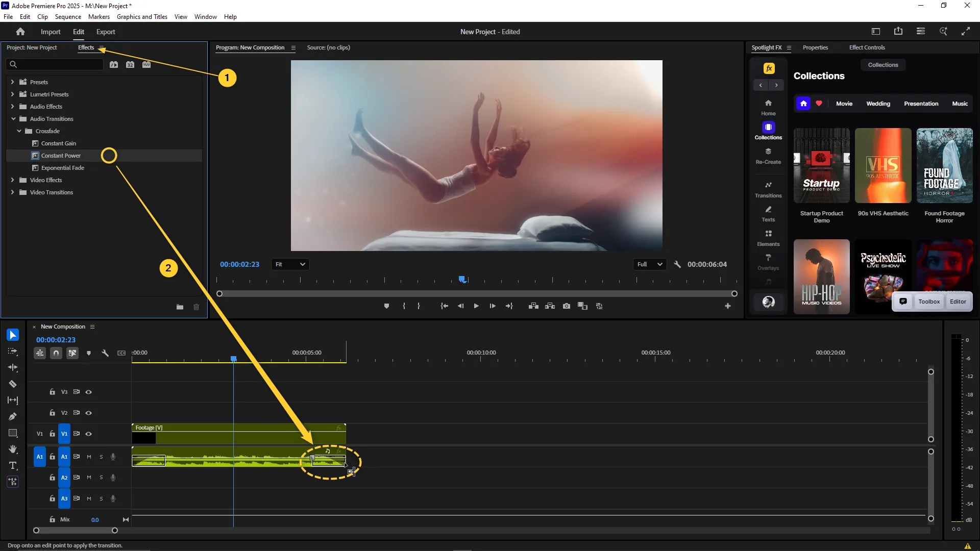This screenshot has width=980, height=551.
Task: Solo track A2
Action: pos(101,478)
